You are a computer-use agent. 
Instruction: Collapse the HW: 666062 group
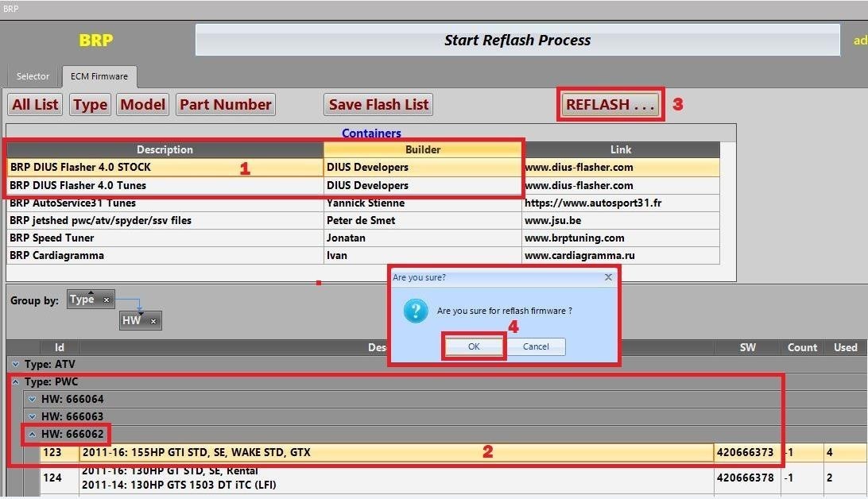(32, 434)
